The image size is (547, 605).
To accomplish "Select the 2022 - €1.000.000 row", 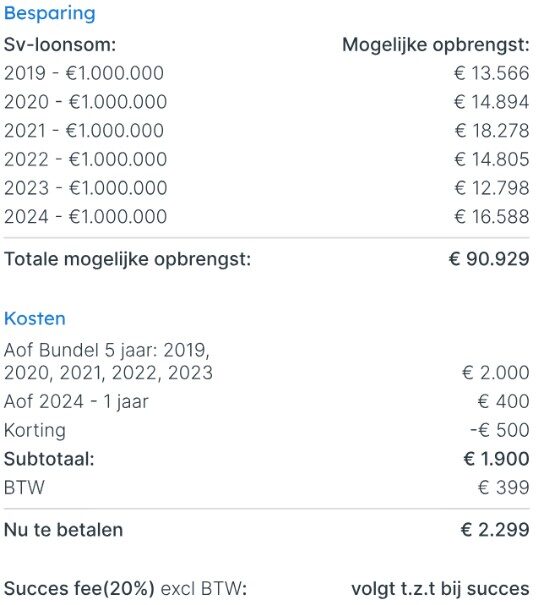I will click(x=267, y=159).
